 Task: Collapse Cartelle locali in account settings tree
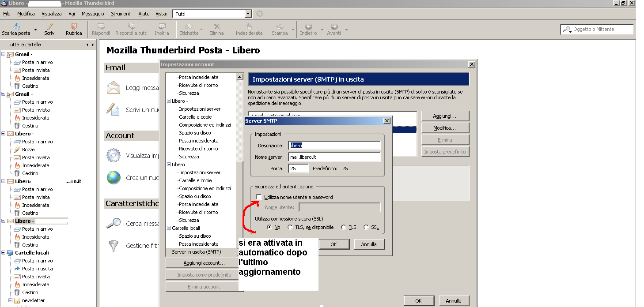pos(169,228)
